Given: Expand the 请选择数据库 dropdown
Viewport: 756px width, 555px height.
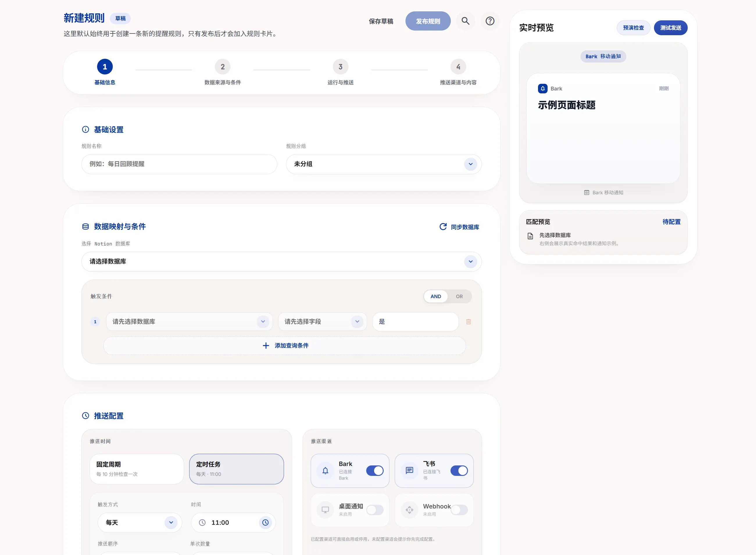Looking at the screenshot, I should coord(282,262).
